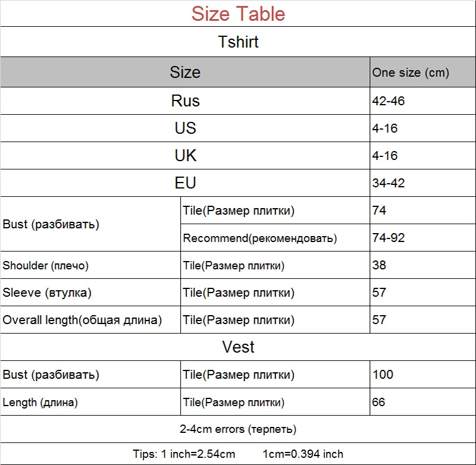Click the Tshirt "Bust (разбивать)" label
476x465 pixels.
point(51,225)
